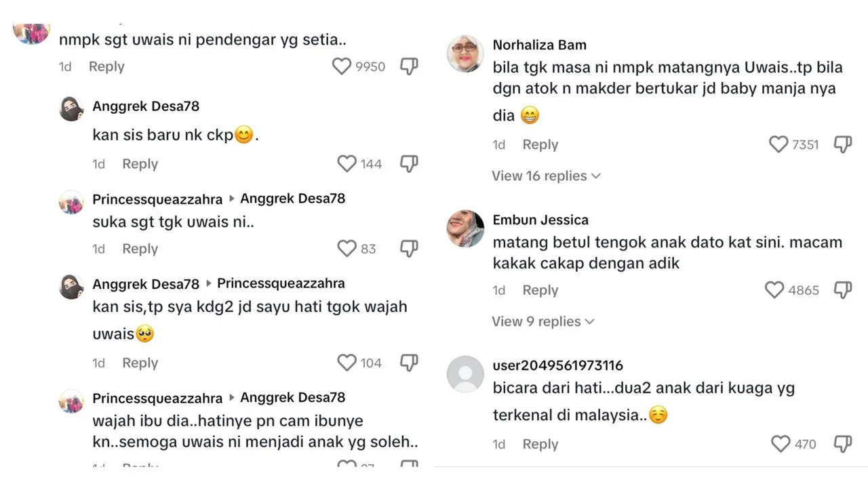The width and height of the screenshot is (868, 488).
Task: Reply to 'kan sis baru nk ckp' comment
Action: point(140,164)
